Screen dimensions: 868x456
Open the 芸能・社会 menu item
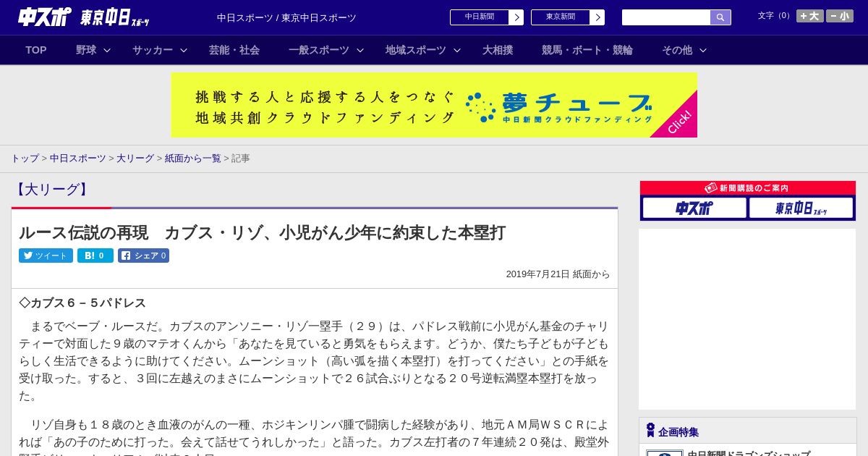[x=234, y=50]
